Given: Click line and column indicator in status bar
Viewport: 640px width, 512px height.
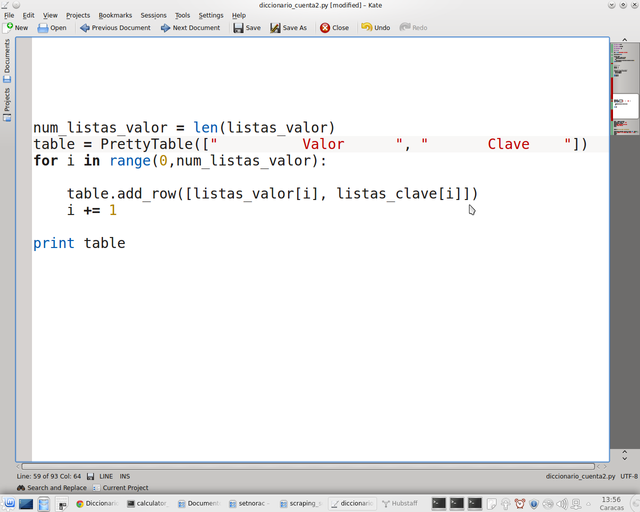Looking at the screenshot, I should tap(49, 476).
